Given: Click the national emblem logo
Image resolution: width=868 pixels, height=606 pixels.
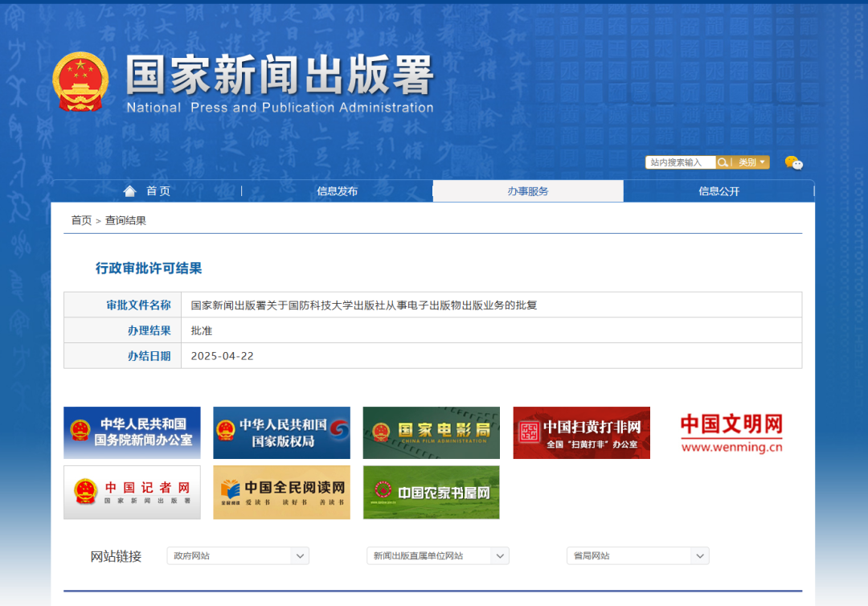Looking at the screenshot, I should point(80,82).
